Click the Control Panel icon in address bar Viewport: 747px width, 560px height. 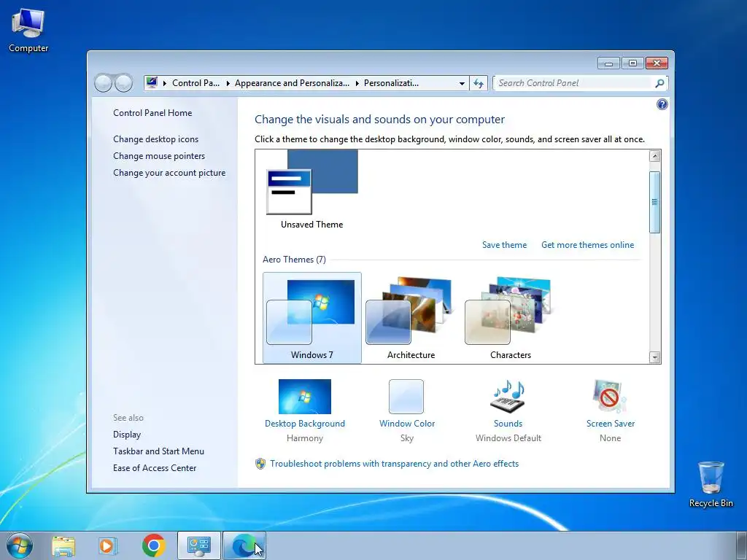point(152,82)
